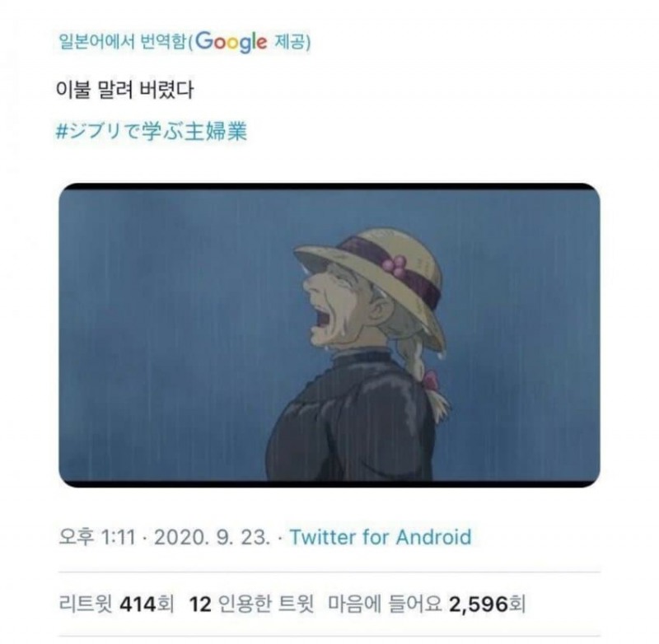
Task: Click the 제공) text after Google logo
Action: (x=292, y=42)
